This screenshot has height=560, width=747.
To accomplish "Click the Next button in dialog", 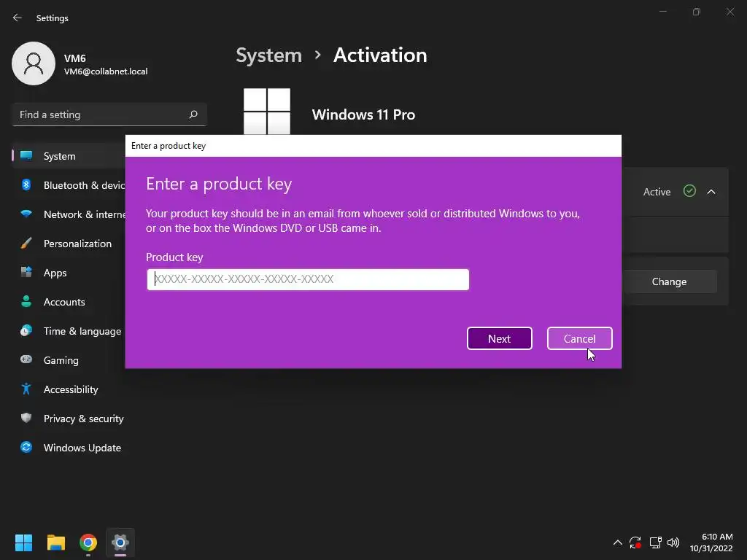I will pos(499,338).
